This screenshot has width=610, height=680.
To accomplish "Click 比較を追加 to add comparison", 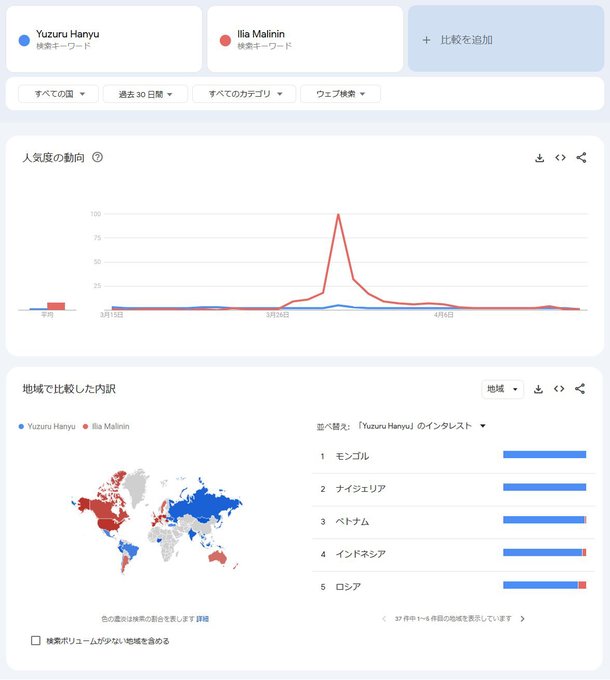I will coord(505,40).
